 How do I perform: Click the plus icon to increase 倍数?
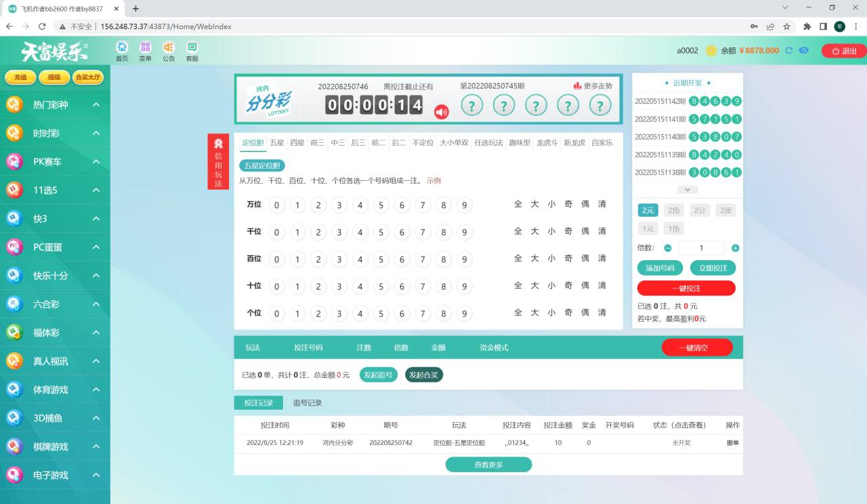736,248
